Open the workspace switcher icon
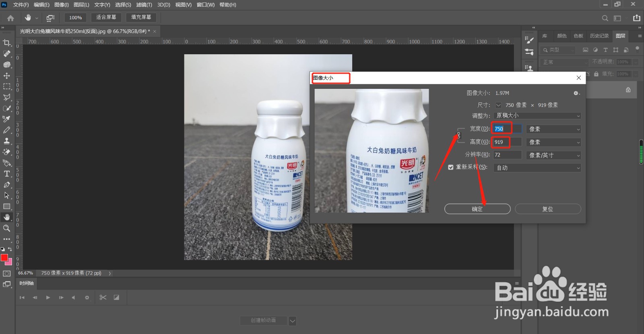The height and width of the screenshot is (334, 644). tap(617, 18)
